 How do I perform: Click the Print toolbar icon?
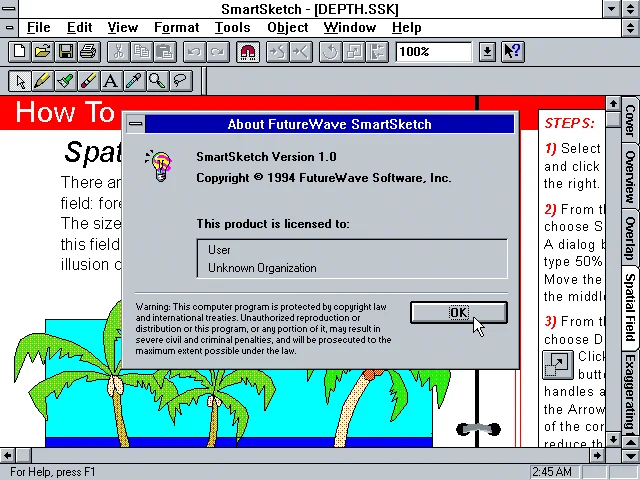coord(89,52)
